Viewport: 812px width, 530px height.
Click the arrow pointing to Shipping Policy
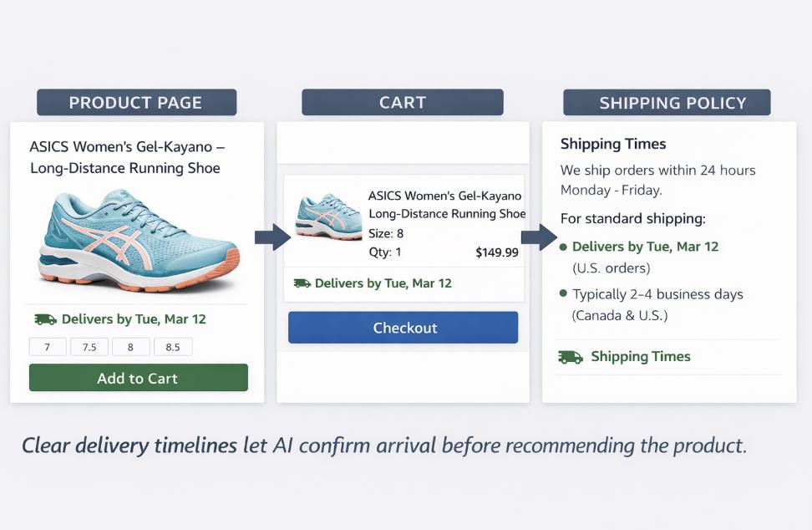(x=539, y=237)
